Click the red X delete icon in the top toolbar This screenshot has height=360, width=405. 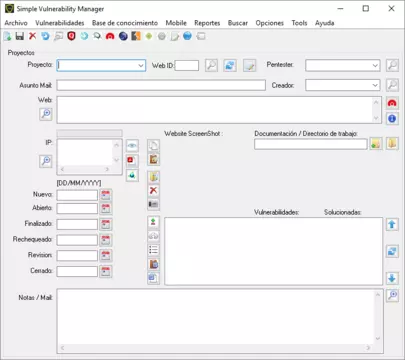click(32, 36)
